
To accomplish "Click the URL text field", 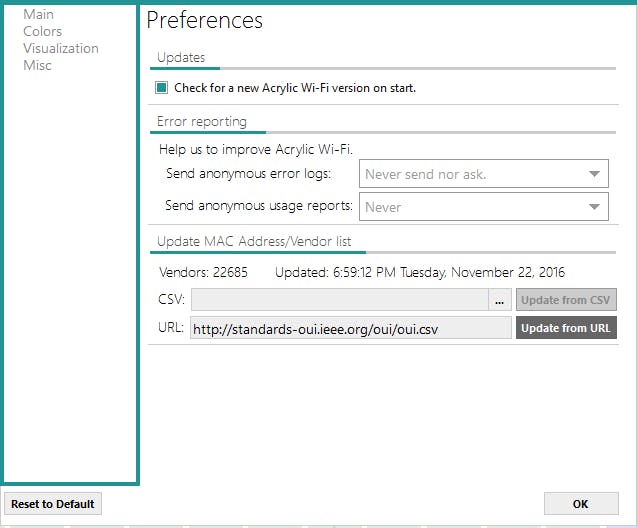I will coord(350,328).
